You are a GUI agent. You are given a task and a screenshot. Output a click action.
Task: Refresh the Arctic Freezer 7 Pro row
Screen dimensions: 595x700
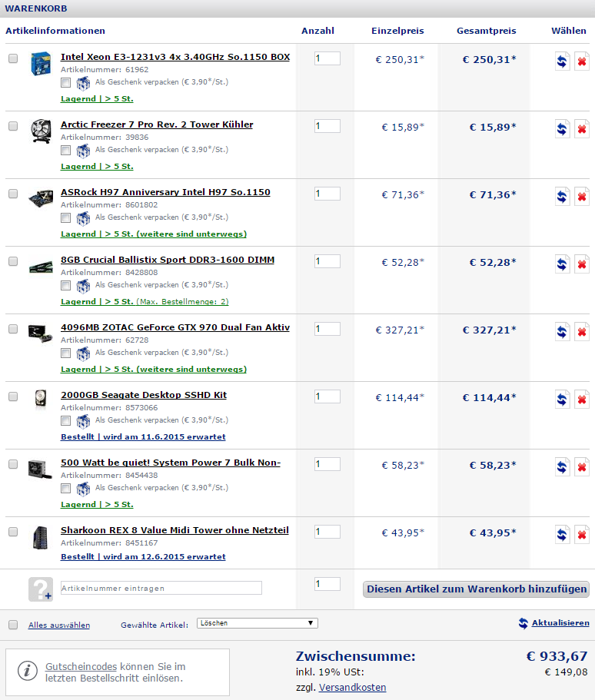pos(563,129)
